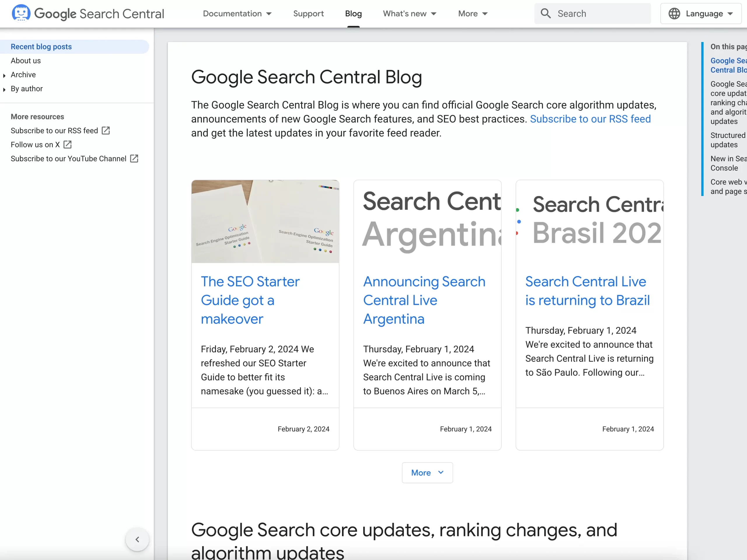This screenshot has width=747, height=560.
Task: Click external-link icon beside Follow us on X
Action: [67, 144]
